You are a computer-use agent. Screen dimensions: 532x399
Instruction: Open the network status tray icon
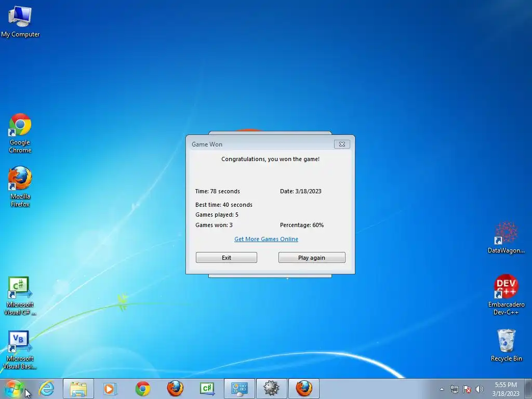(x=454, y=389)
